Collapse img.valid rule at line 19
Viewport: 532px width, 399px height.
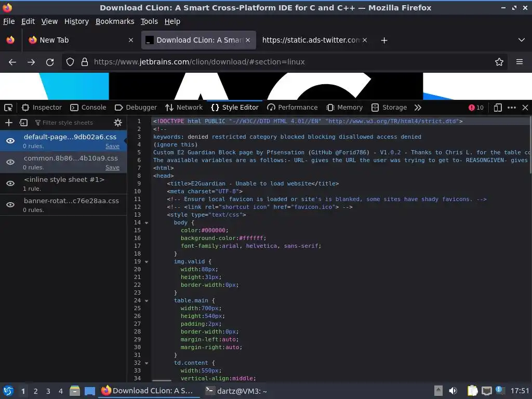tap(147, 262)
